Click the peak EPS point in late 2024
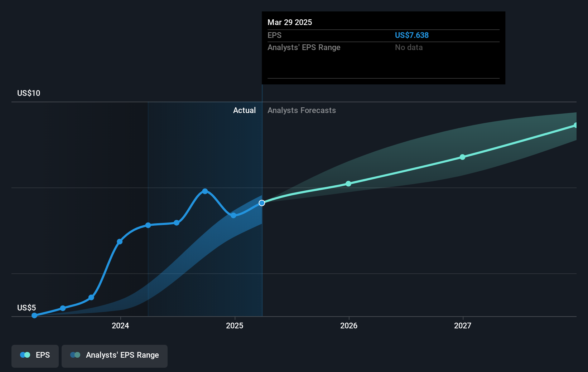 pyautogui.click(x=205, y=191)
